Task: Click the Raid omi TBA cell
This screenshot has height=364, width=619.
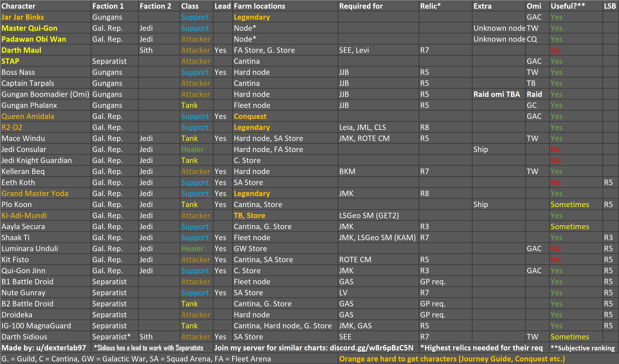Action: (x=496, y=94)
